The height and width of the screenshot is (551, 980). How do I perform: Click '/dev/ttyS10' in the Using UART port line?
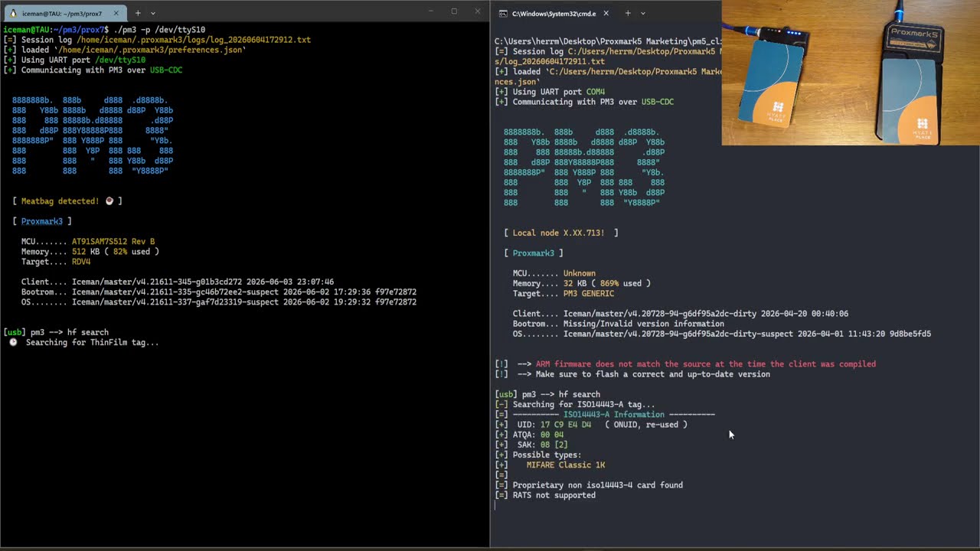(x=120, y=60)
